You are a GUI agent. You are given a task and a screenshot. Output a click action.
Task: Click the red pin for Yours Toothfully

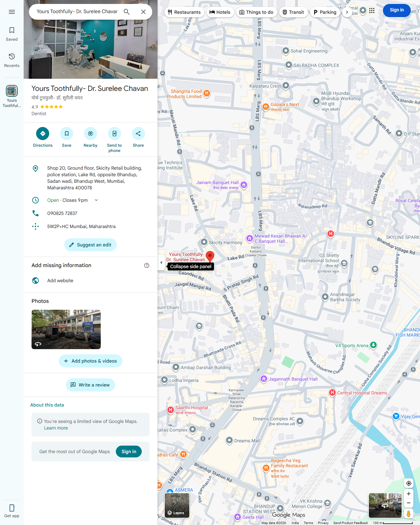[x=210, y=256]
